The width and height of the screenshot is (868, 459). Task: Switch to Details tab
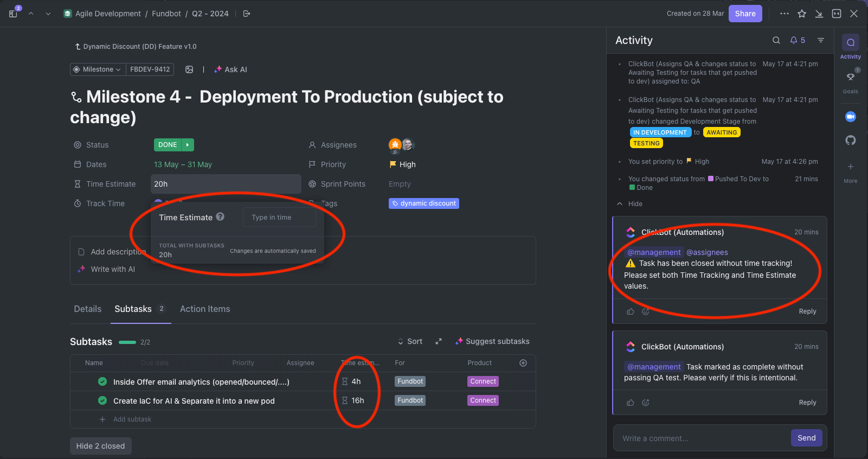(x=88, y=309)
